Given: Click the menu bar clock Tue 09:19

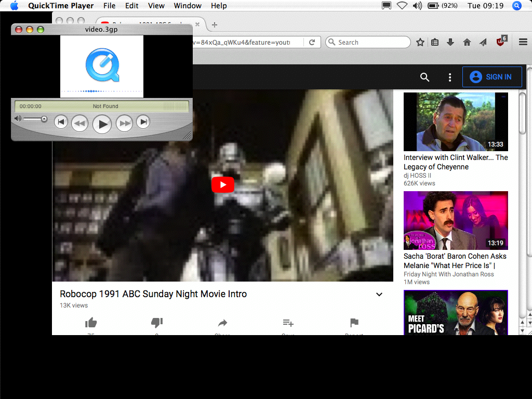Looking at the screenshot, I should tap(485, 6).
